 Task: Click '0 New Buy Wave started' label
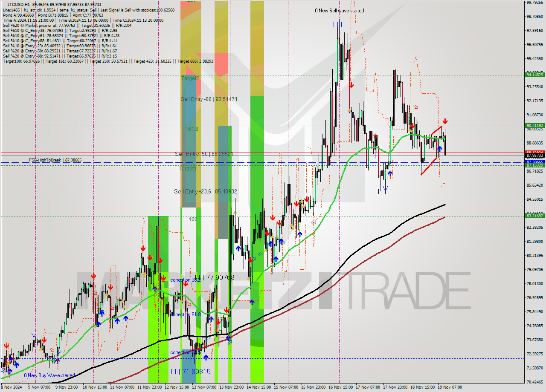(49, 375)
